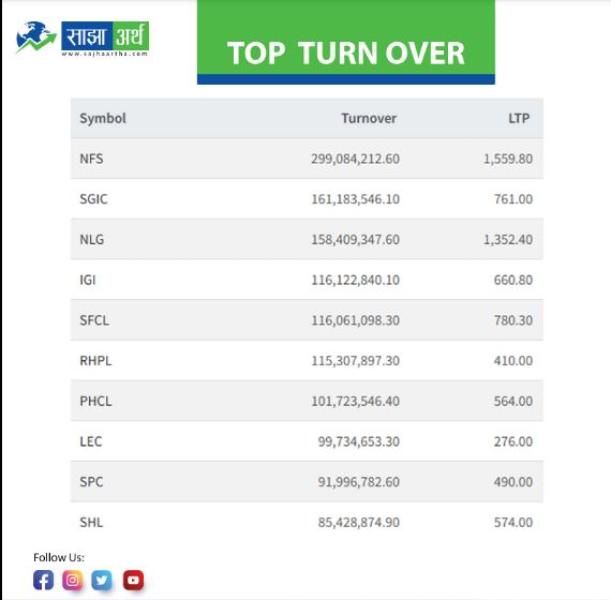This screenshot has width=611, height=600.
Task: Click the SHL symbol
Action: [x=91, y=522]
